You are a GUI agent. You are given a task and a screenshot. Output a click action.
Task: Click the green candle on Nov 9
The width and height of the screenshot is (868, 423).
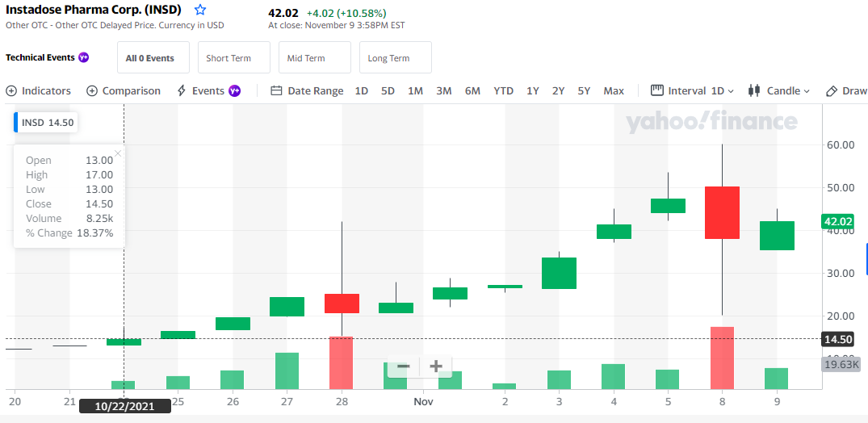pyautogui.click(x=777, y=235)
